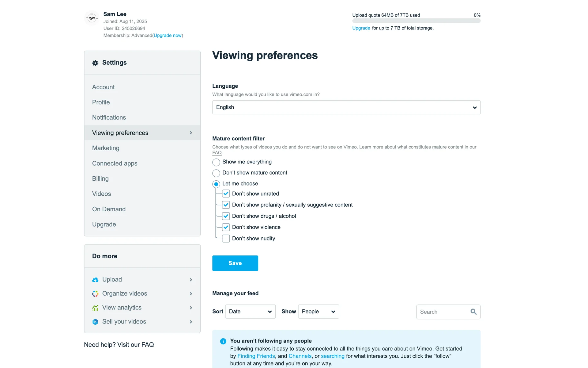
Task: Uncheck the Don't show violence checkbox
Action: coord(226,227)
